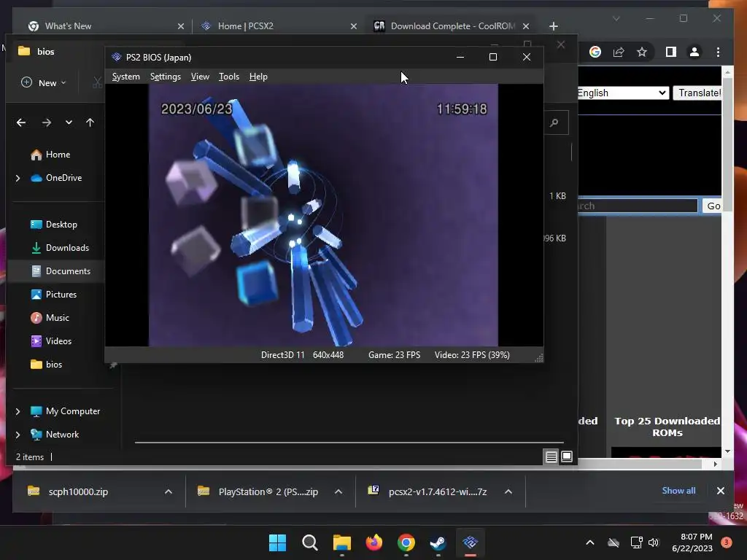
Task: Open the New dropdown in File Explorer
Action: pos(44,83)
